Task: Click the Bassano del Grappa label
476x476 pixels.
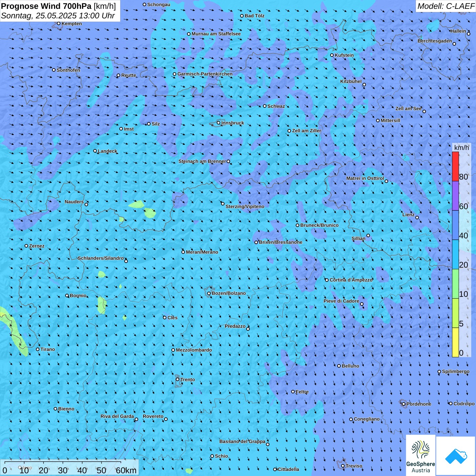Action: [242, 441]
